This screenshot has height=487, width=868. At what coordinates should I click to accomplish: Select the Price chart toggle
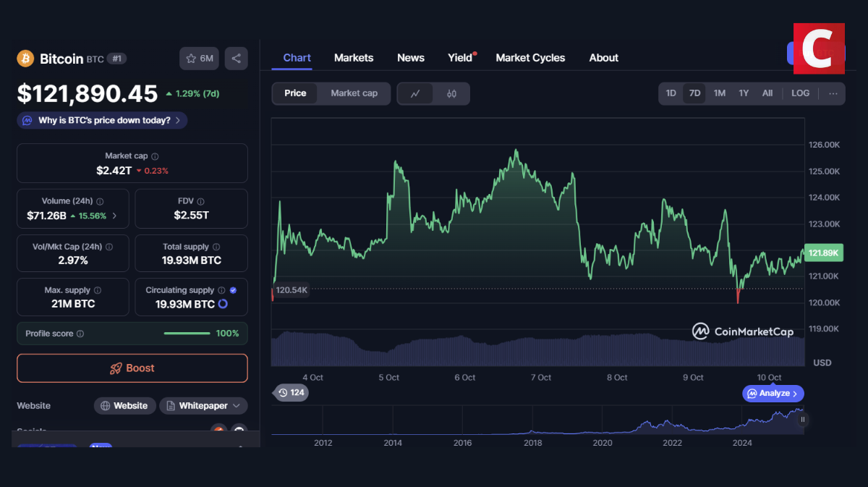click(295, 93)
